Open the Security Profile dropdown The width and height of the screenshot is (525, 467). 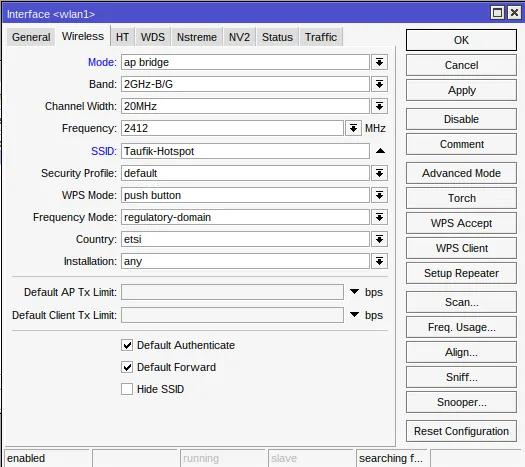coord(379,173)
